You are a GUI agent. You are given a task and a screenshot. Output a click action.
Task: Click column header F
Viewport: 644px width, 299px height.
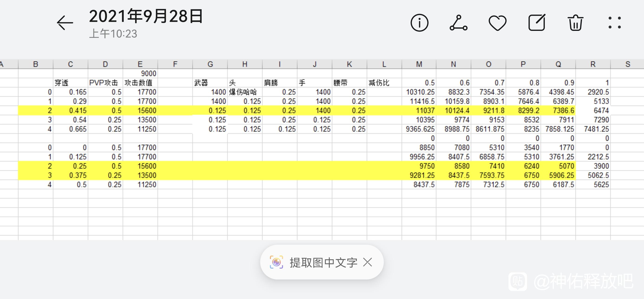pos(175,64)
